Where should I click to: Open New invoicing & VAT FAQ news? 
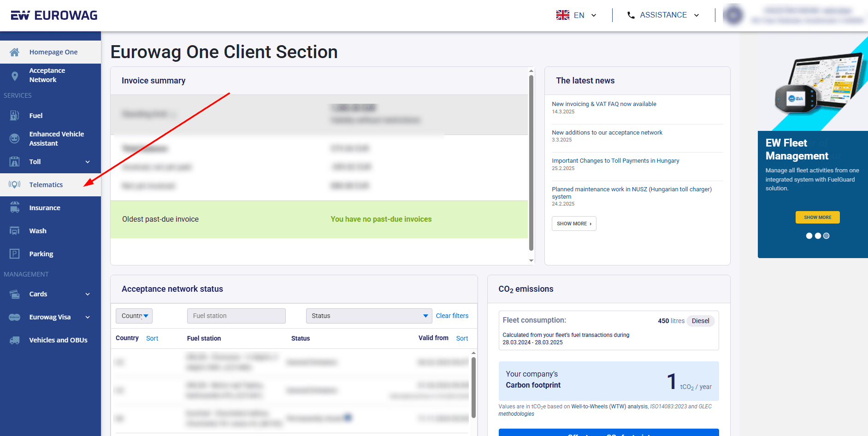(x=604, y=104)
